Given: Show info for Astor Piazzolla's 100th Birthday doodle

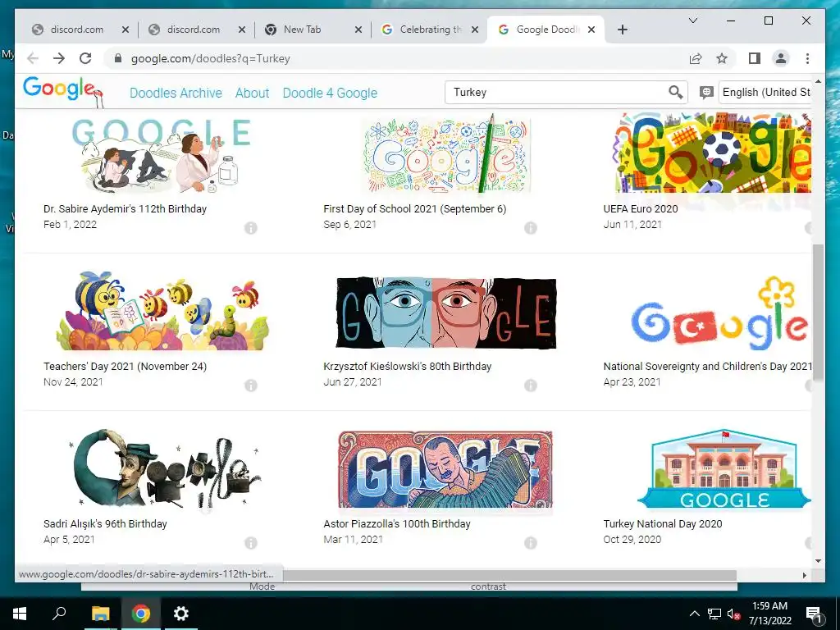Looking at the screenshot, I should [x=531, y=543].
